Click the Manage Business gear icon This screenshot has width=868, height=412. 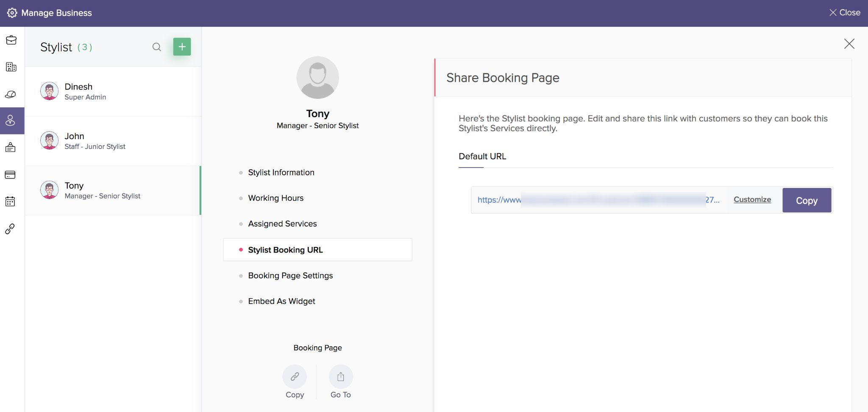[x=12, y=13]
